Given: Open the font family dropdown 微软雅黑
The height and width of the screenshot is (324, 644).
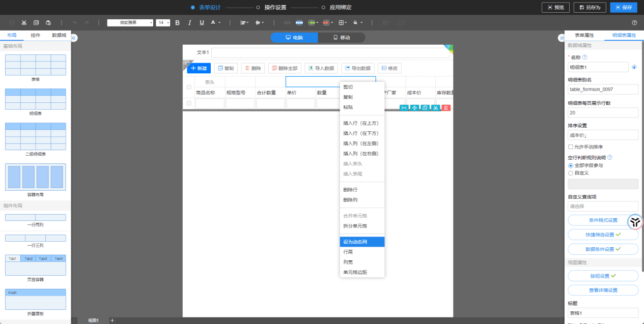Looking at the screenshot, I should 130,23.
